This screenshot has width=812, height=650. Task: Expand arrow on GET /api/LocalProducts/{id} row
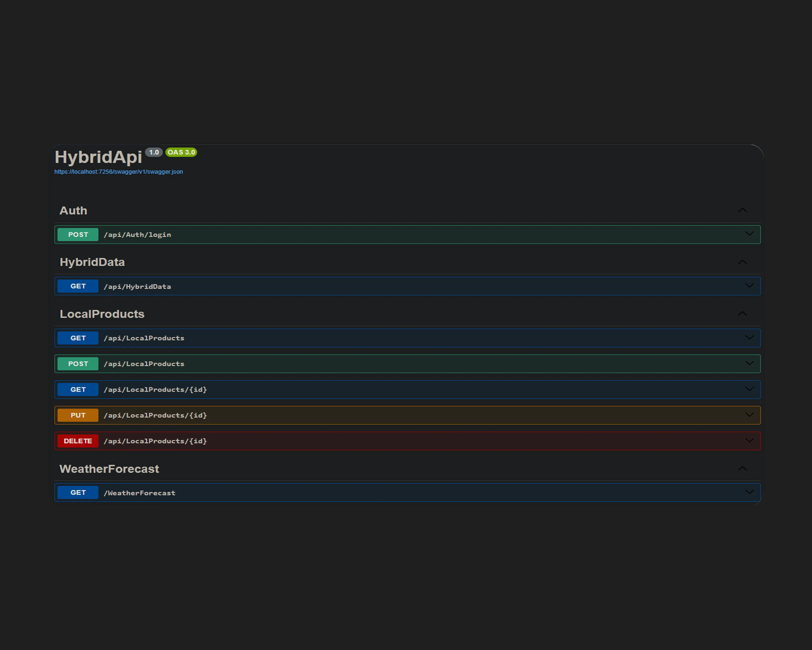749,389
